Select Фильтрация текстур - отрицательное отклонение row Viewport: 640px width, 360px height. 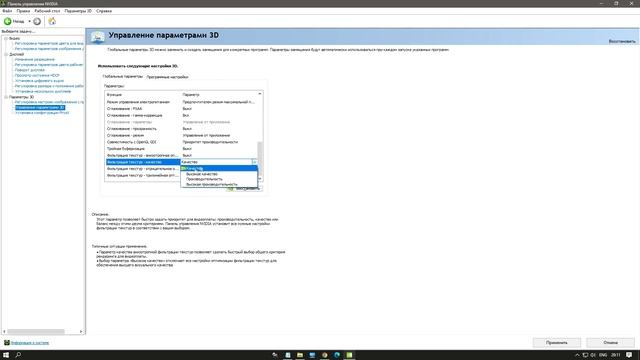[143, 169]
